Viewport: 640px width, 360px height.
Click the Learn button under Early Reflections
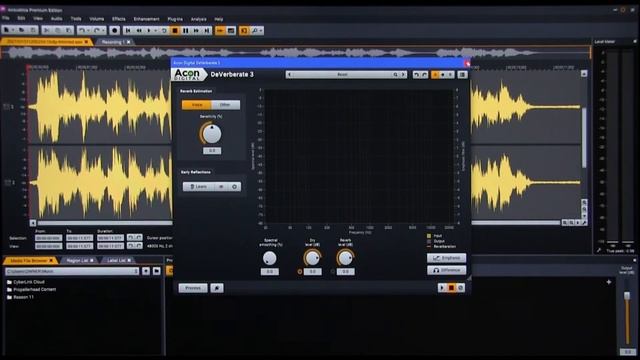(x=198, y=187)
